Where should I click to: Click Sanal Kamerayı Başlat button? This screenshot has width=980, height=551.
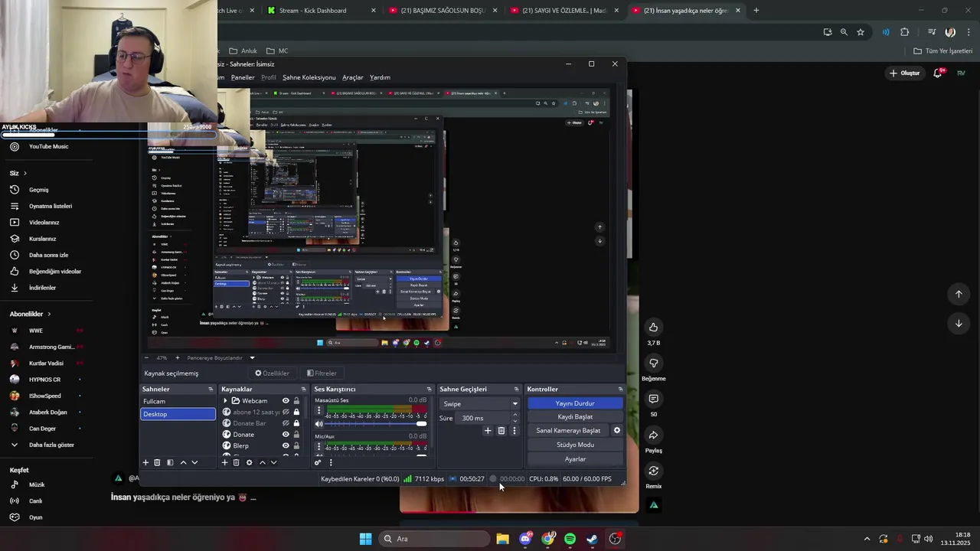pos(569,430)
